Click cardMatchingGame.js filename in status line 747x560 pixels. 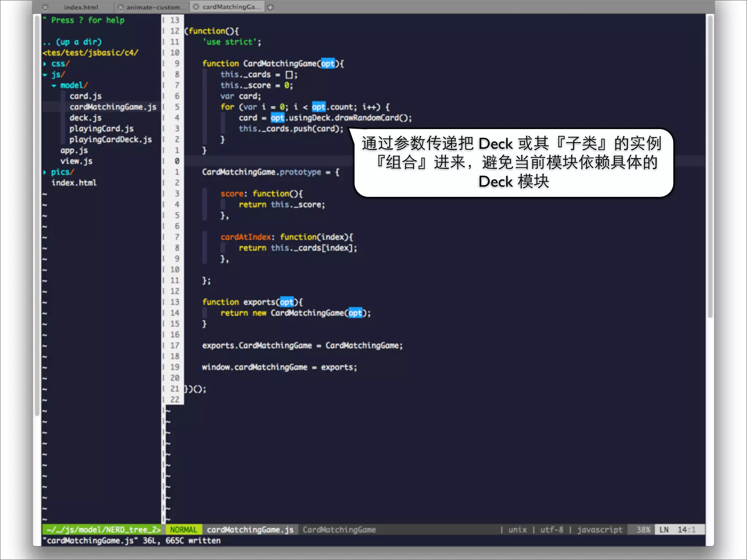250,530
